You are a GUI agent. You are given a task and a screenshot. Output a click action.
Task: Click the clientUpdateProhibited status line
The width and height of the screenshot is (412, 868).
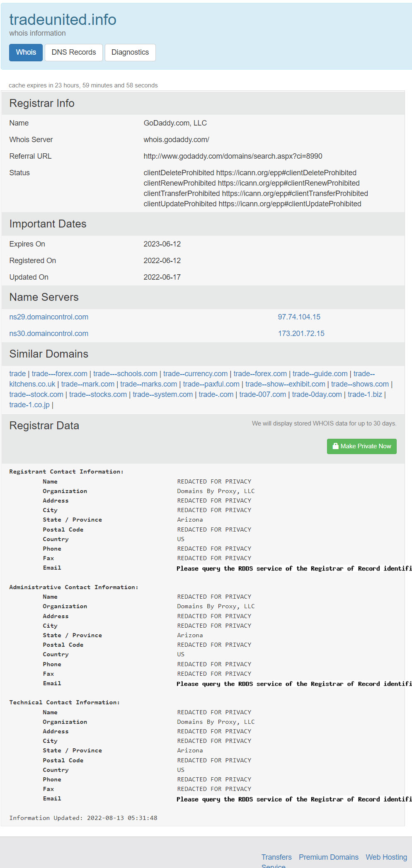[252, 204]
